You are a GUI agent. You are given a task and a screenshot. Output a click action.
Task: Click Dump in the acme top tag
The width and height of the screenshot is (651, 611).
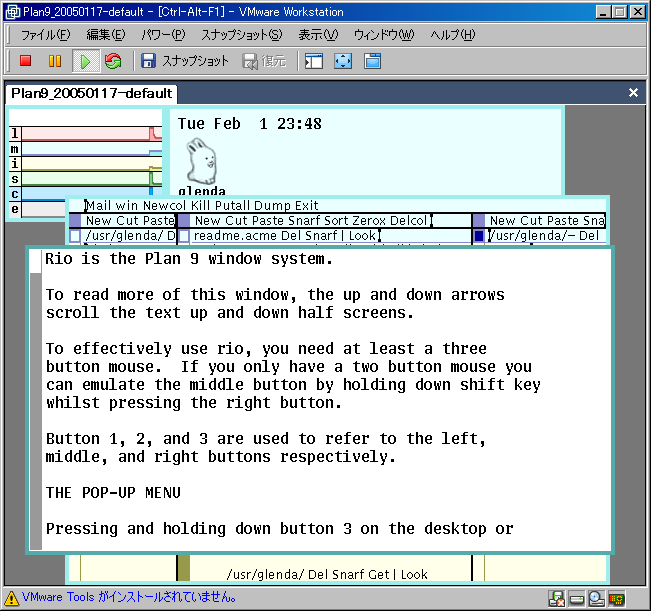tap(273, 206)
